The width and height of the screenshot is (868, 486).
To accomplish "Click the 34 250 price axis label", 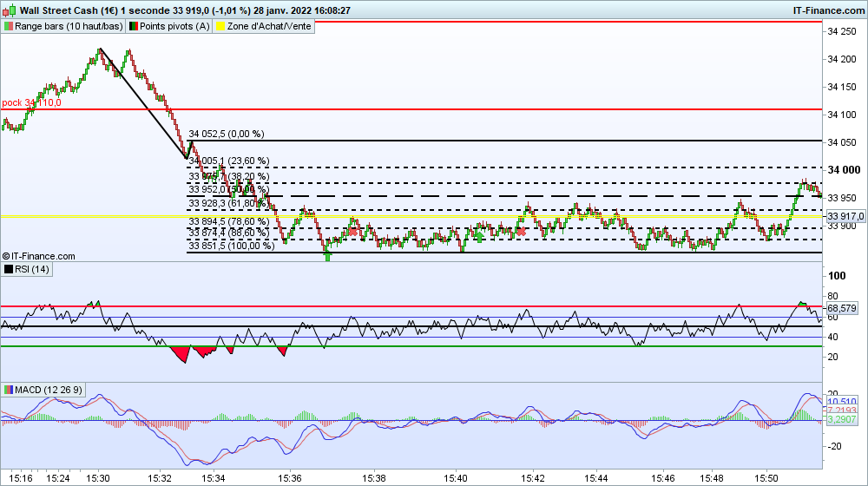I will click(x=841, y=32).
